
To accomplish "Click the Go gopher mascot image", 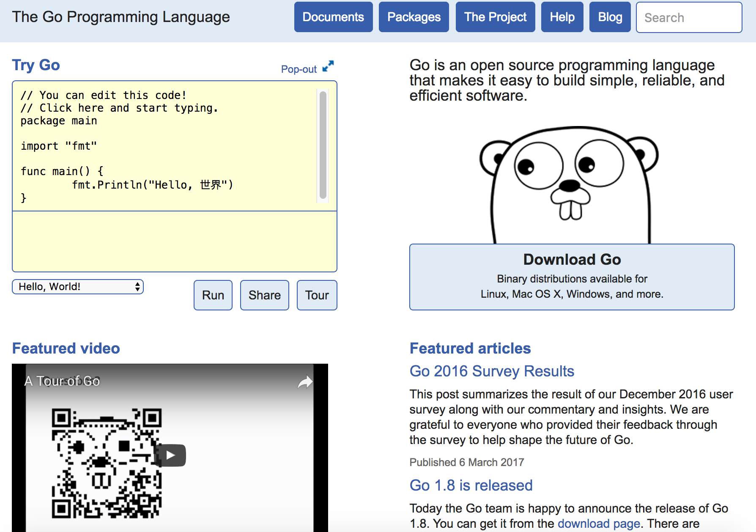I will [x=569, y=184].
